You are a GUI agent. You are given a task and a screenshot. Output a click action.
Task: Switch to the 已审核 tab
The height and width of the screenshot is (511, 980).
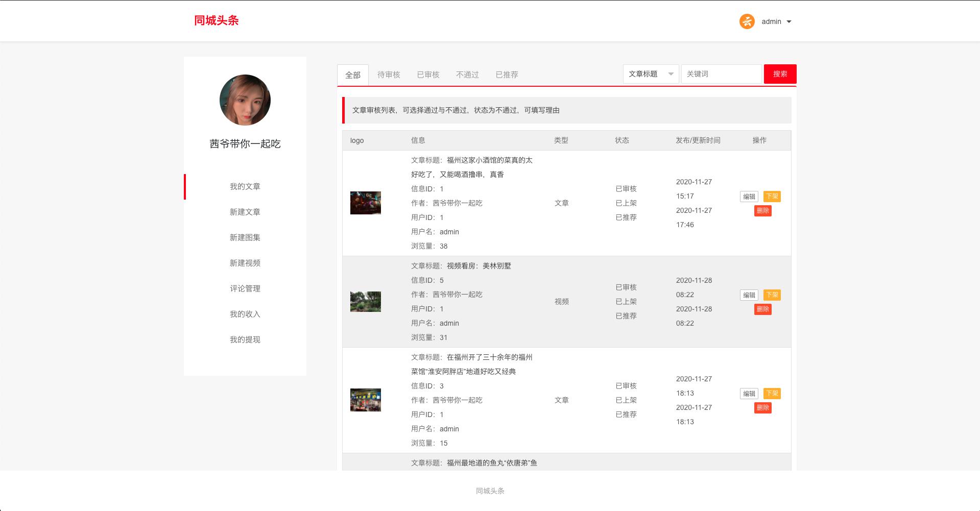pyautogui.click(x=428, y=75)
